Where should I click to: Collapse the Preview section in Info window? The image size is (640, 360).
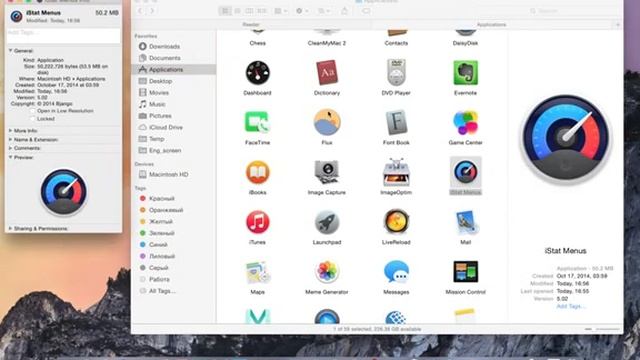[x=11, y=157]
